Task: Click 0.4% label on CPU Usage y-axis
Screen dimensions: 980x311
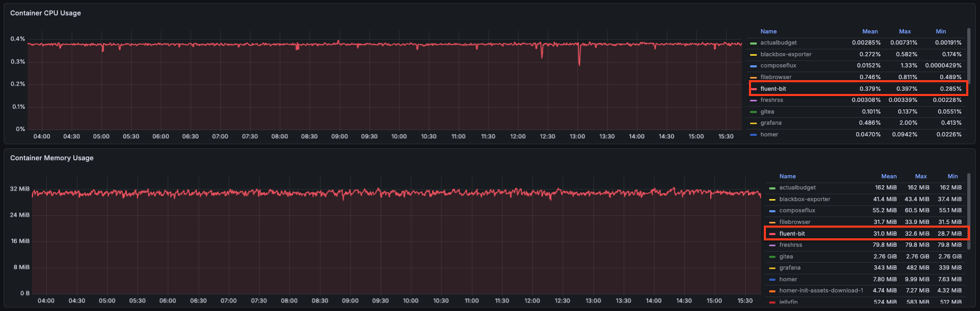Action: click(x=18, y=39)
